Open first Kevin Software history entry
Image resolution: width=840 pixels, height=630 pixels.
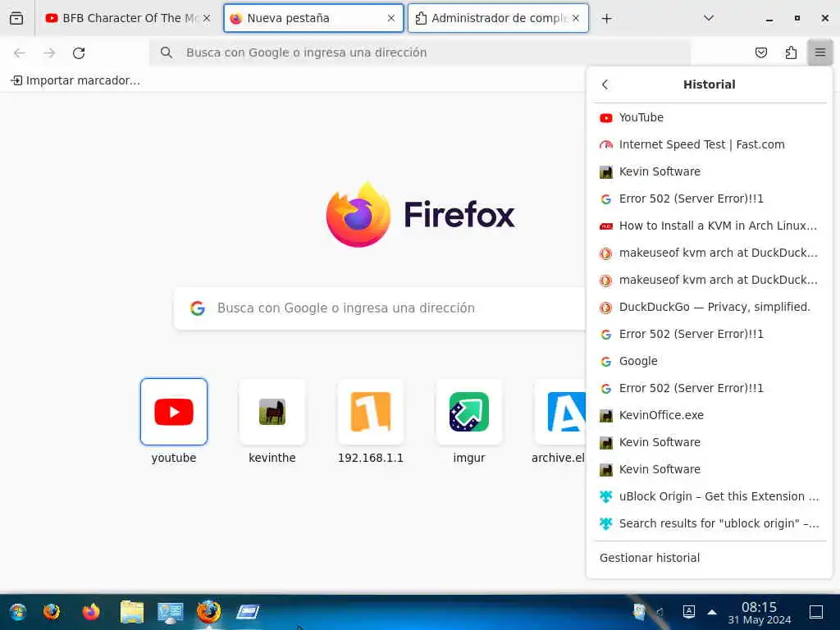tap(710, 171)
